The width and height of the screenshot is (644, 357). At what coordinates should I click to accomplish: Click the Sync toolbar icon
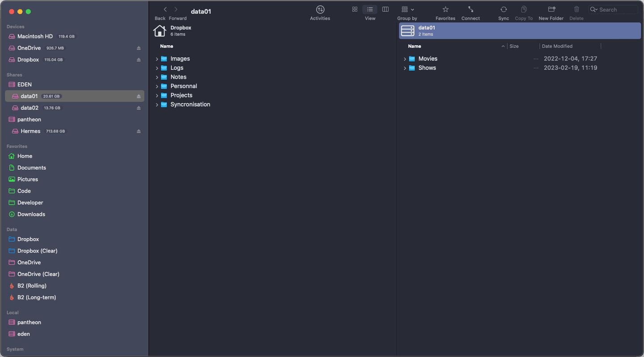504,10
